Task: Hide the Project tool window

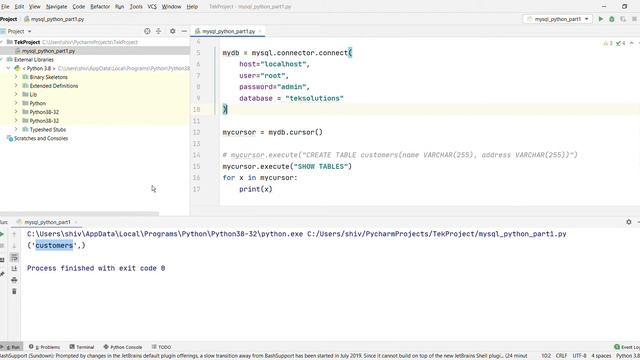Action: 184,31
